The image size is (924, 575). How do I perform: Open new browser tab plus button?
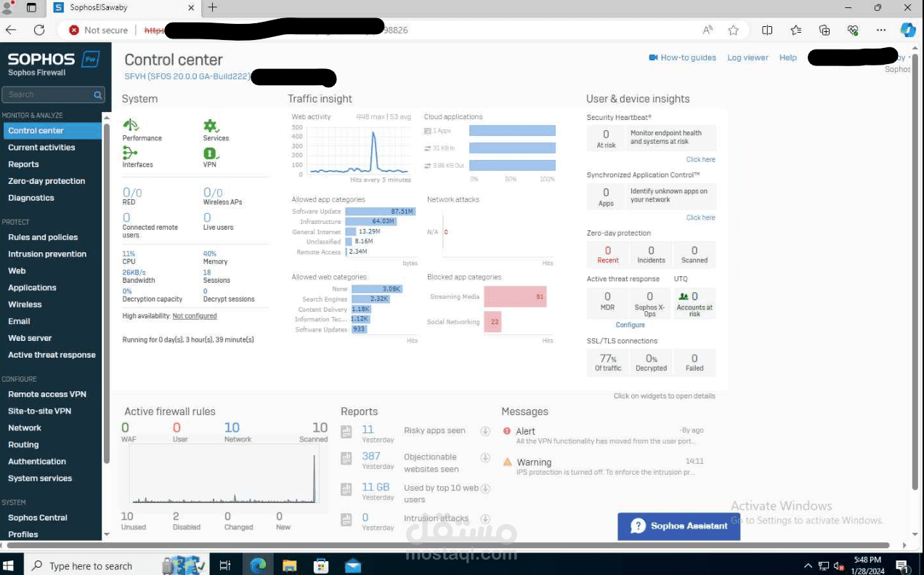pyautogui.click(x=212, y=7)
